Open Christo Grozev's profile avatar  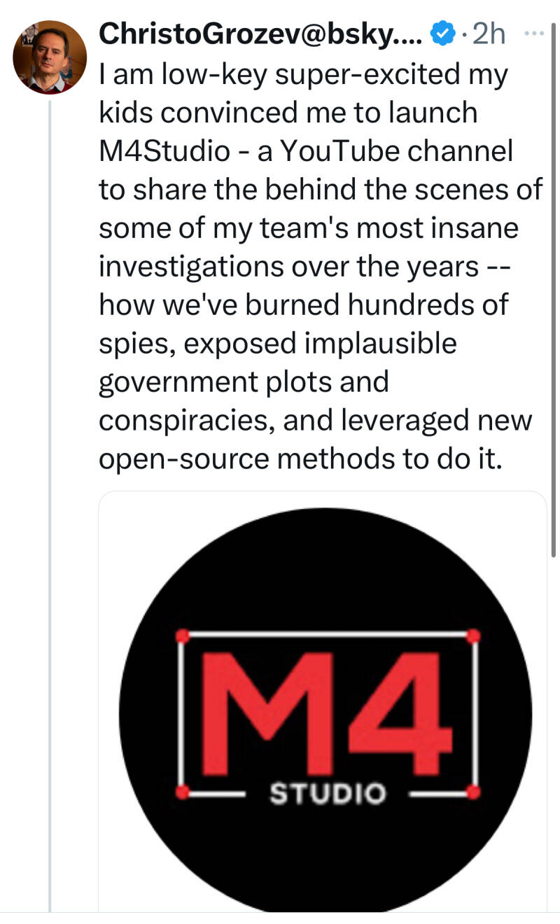coord(50,57)
